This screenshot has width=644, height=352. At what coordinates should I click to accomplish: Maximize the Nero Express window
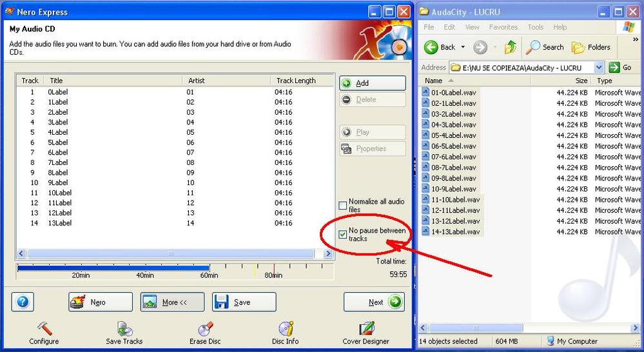pos(389,12)
